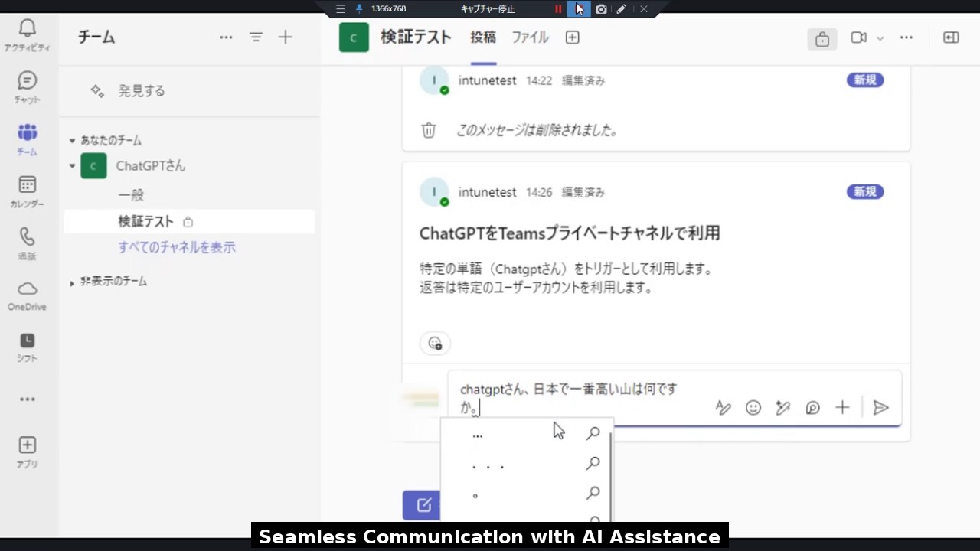The height and width of the screenshot is (551, 980).
Task: Pause the screen capture recording
Action: (x=558, y=9)
